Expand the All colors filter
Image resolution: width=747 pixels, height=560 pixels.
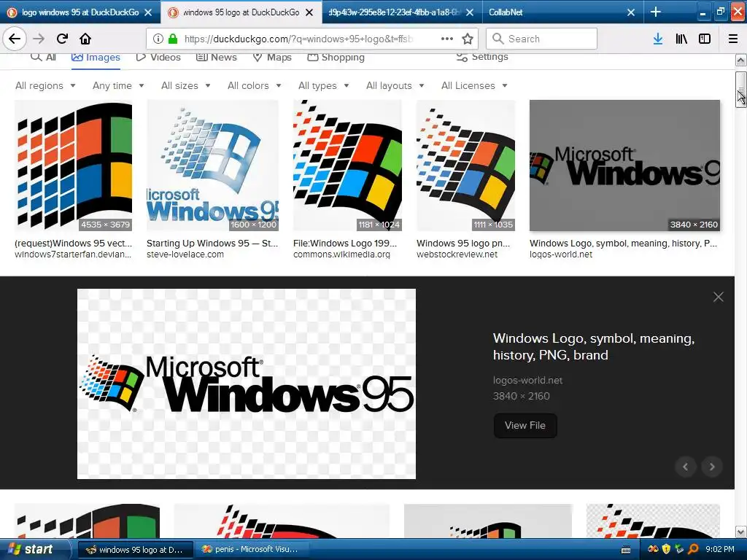coord(255,86)
